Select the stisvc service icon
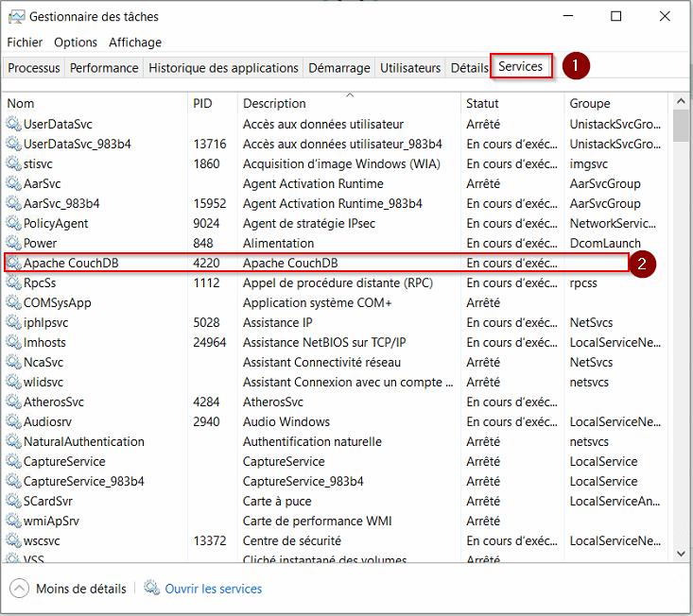The width and height of the screenshot is (693, 616). (x=13, y=163)
